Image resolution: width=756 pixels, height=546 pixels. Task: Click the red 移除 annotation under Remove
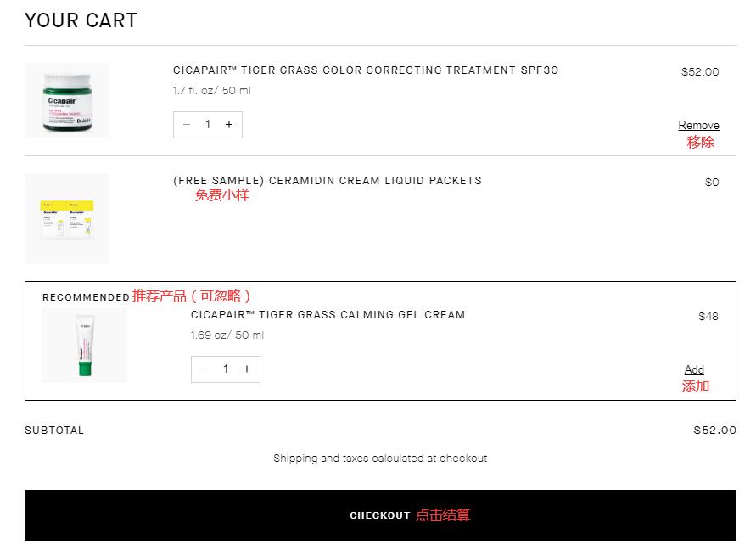pyautogui.click(x=700, y=142)
